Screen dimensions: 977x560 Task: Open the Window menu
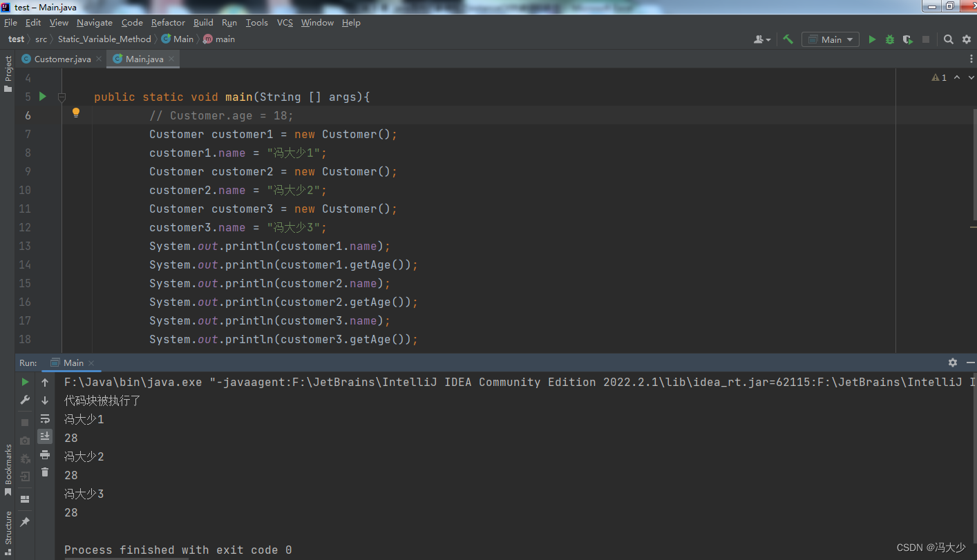(317, 22)
